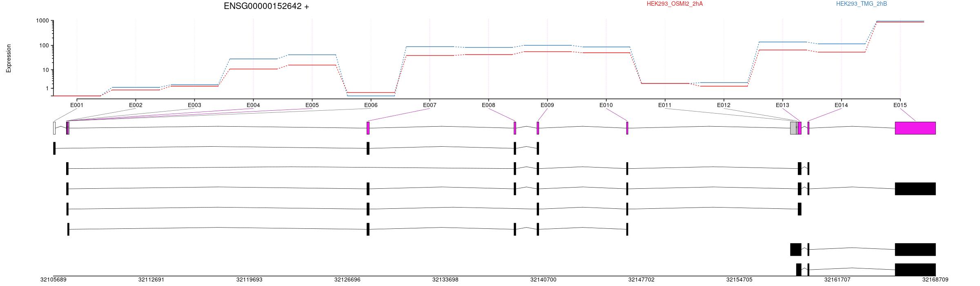Click the gene title ENSG00000152642 +
The image size is (980, 286).
pyautogui.click(x=266, y=6)
